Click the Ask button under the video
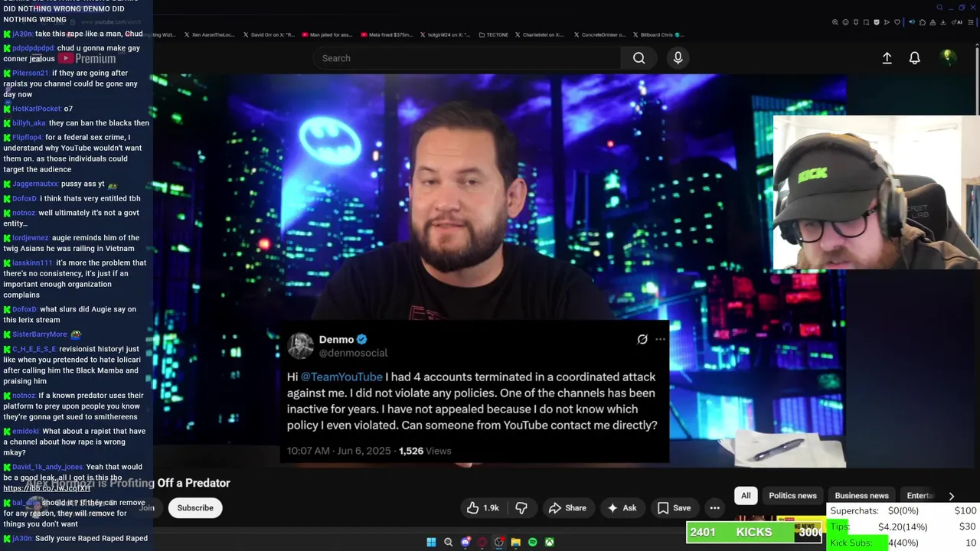The image size is (980, 551). pos(622,508)
